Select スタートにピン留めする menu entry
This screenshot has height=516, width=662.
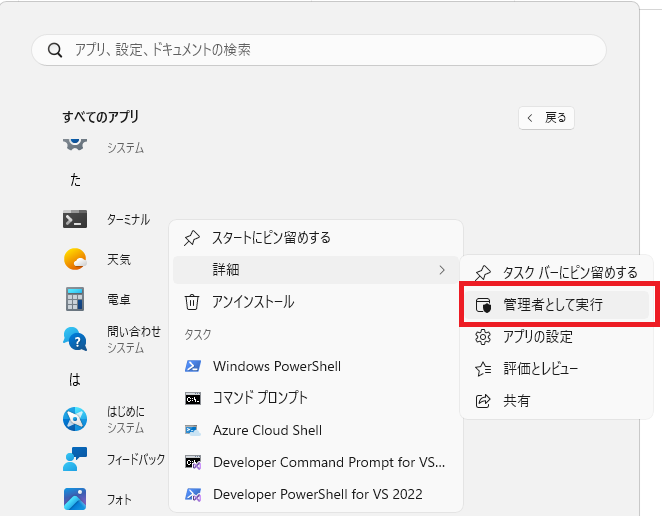[x=316, y=238]
